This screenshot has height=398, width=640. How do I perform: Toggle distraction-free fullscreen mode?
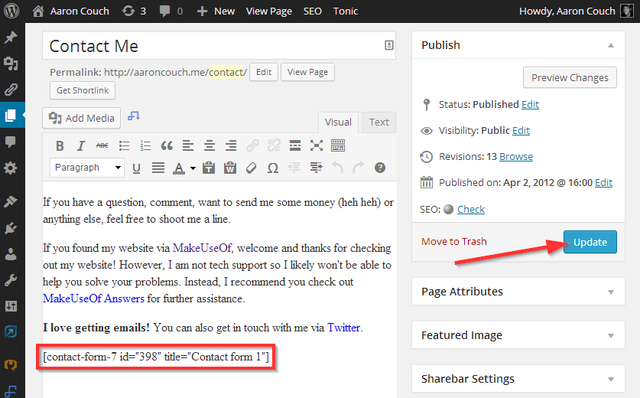pos(316,146)
